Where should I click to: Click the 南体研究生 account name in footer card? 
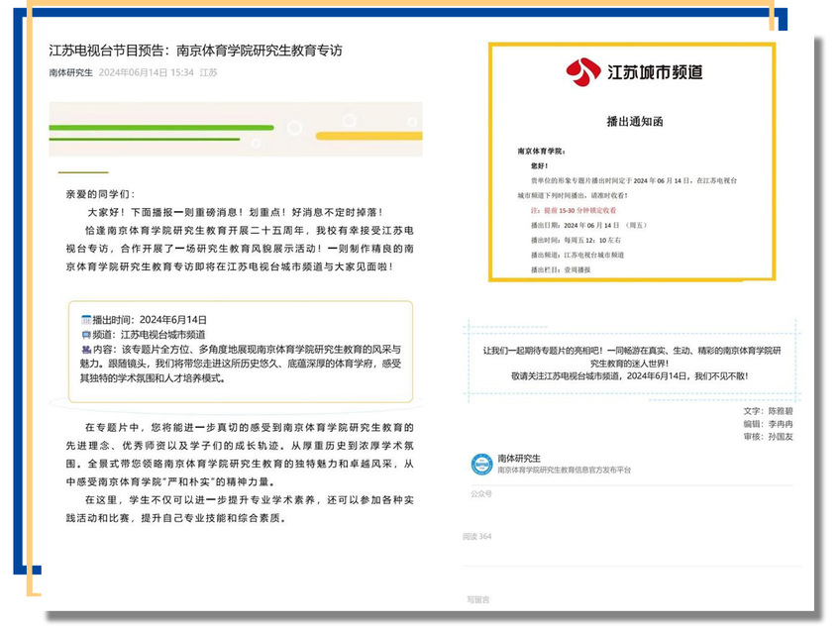[x=519, y=458]
